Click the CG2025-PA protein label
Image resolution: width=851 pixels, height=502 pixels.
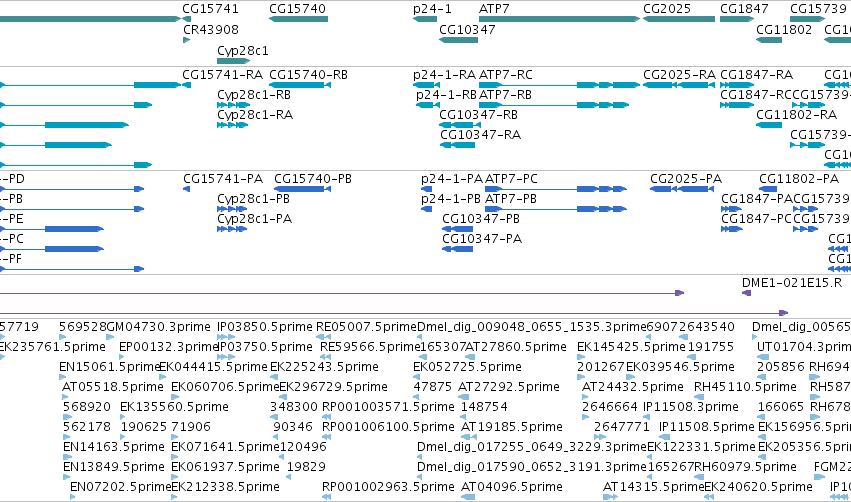click(686, 179)
